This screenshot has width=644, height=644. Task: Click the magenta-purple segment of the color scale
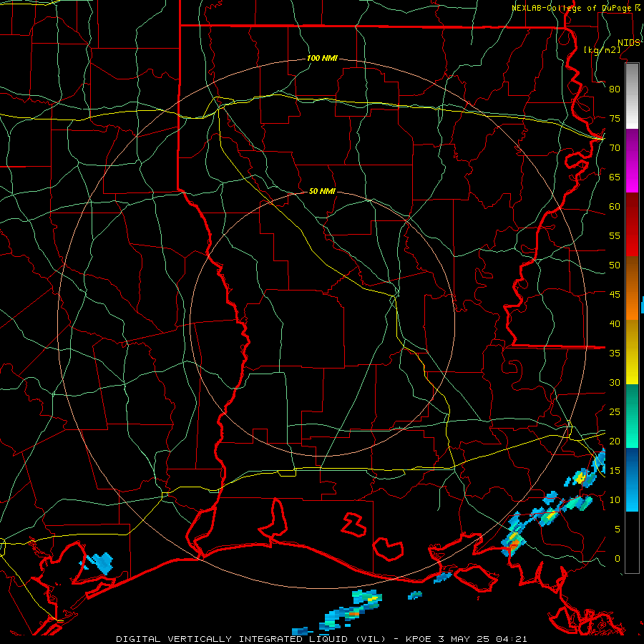[632, 161]
